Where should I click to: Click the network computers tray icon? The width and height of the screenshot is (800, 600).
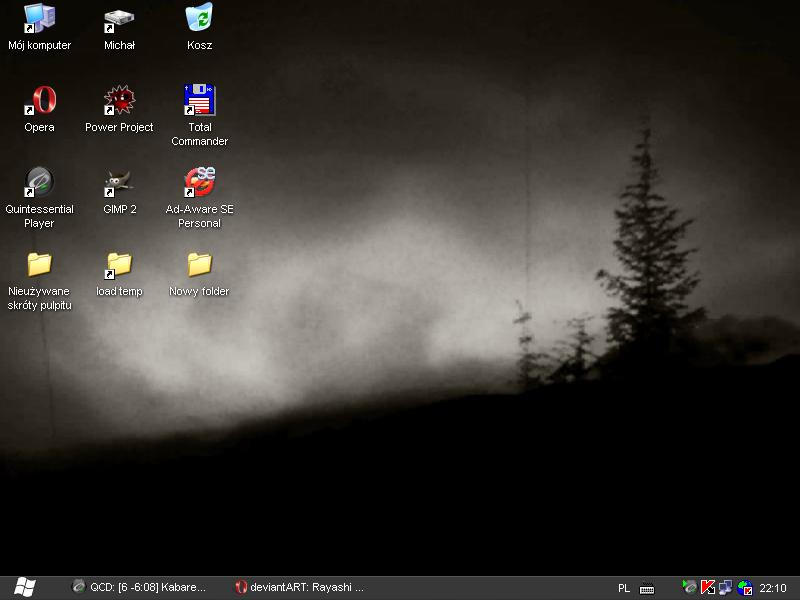[726, 587]
